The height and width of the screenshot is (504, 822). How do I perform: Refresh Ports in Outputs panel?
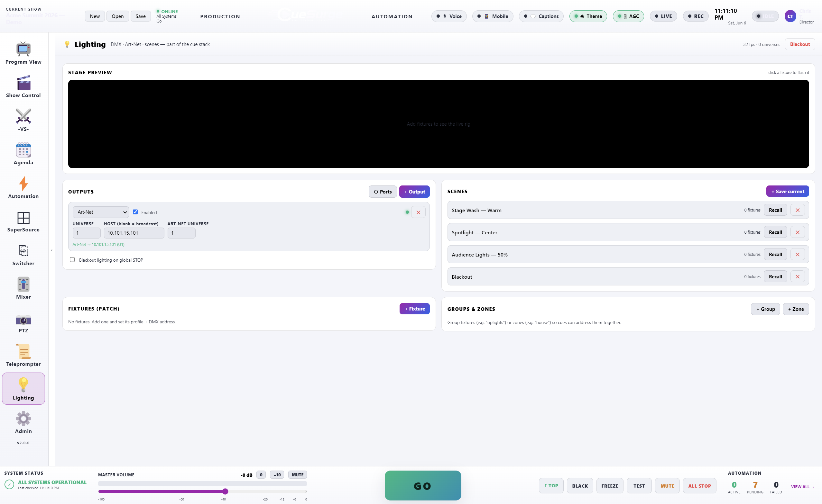[x=383, y=192]
